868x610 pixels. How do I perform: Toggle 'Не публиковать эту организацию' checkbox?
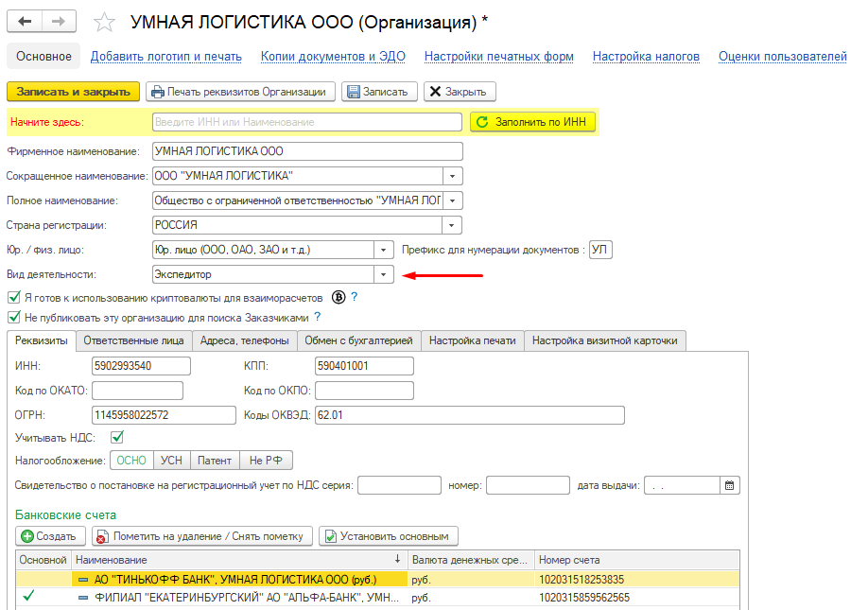(x=14, y=317)
